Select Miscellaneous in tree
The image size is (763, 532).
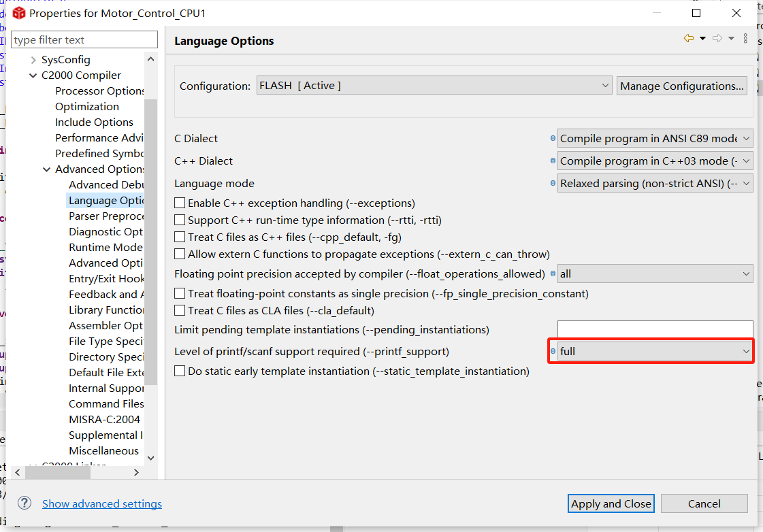[x=103, y=451]
